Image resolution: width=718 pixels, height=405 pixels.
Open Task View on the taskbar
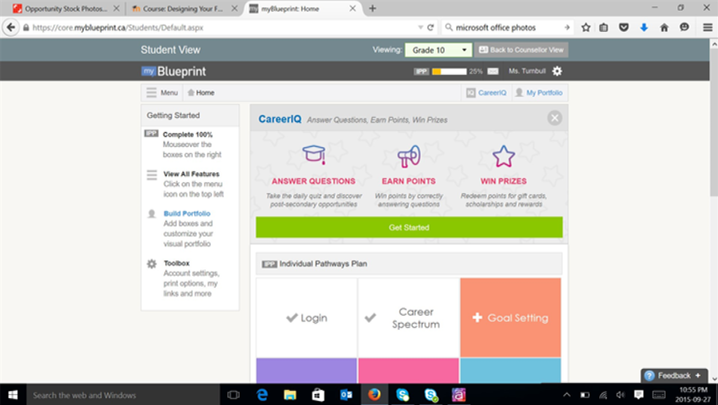pos(234,394)
